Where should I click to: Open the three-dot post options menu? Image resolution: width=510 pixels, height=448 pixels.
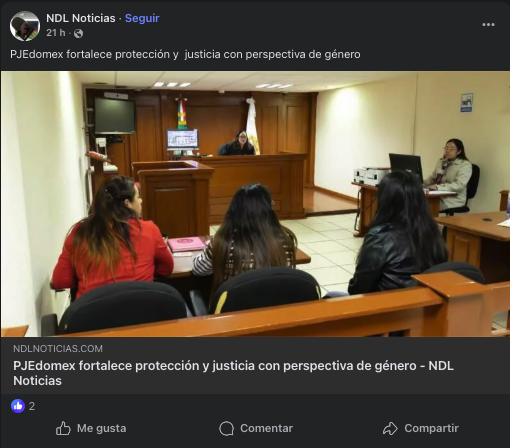(488, 25)
